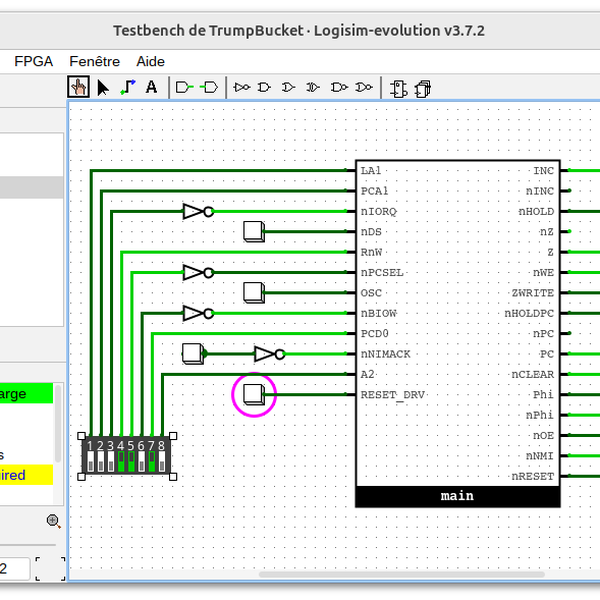Viewport: 600px width, 600px height.
Task: Click the ZWRITE output label
Action: pos(533,293)
